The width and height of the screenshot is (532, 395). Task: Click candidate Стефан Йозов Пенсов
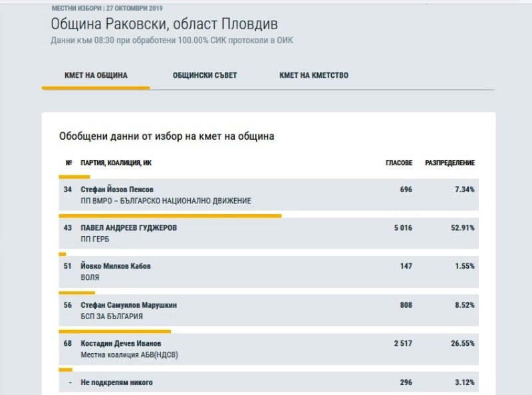[x=117, y=190]
